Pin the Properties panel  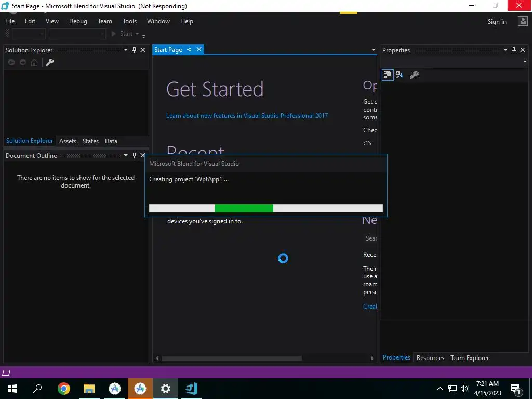pos(514,50)
